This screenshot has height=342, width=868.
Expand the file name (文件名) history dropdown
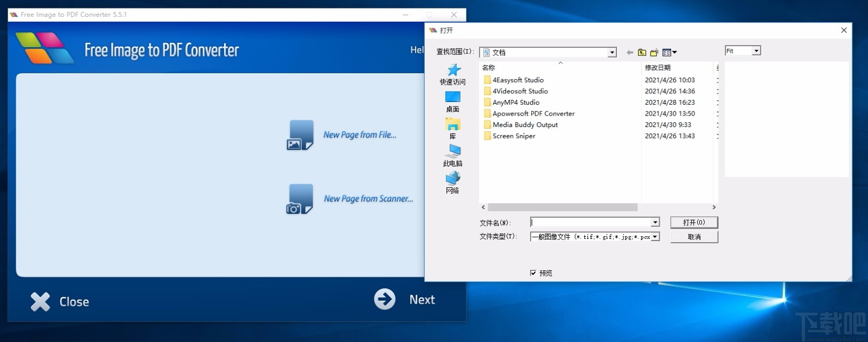point(655,222)
